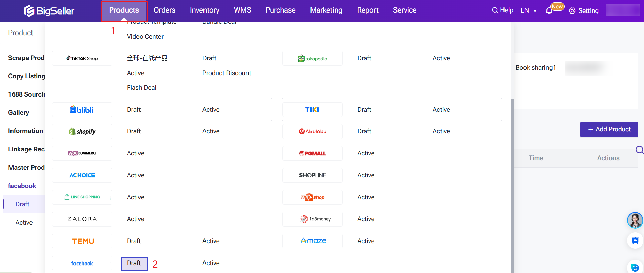Open the Setting menu
The image size is (644, 273).
[x=584, y=11]
